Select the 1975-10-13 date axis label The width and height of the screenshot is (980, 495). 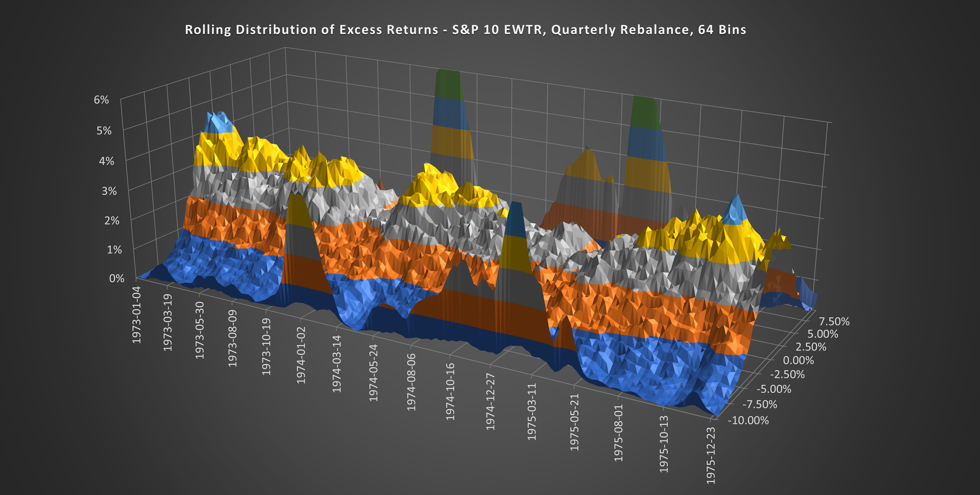664,444
